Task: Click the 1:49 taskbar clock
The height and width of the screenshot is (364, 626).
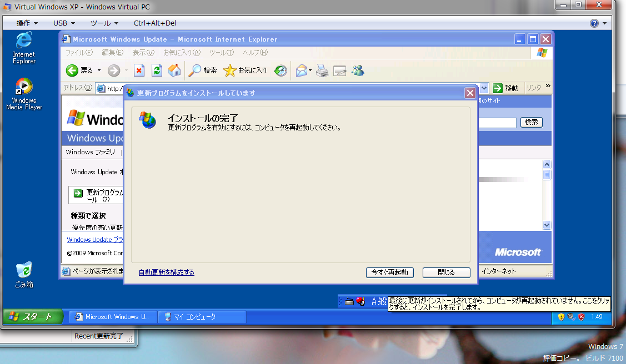Action: tap(597, 317)
